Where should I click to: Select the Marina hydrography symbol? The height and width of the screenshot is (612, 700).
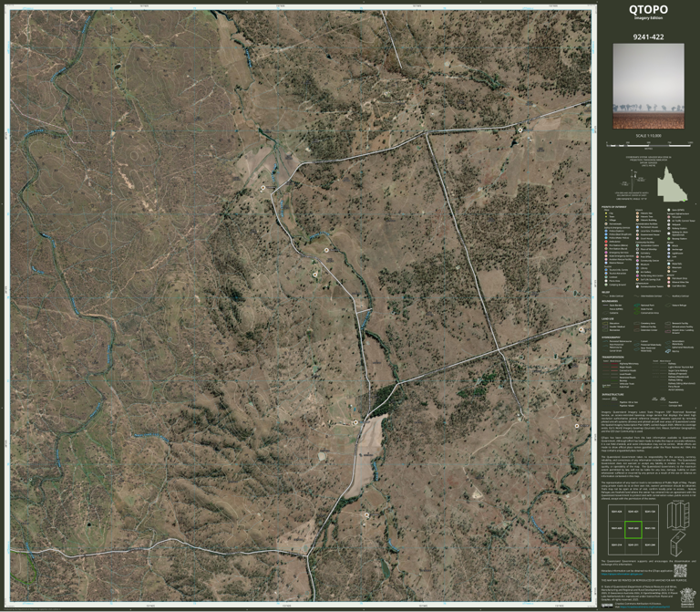click(668, 351)
